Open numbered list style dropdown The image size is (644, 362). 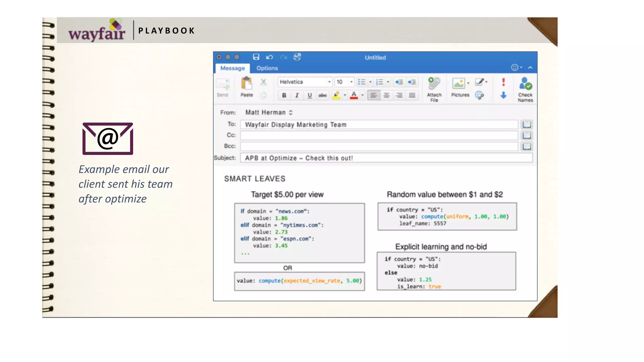pyautogui.click(x=388, y=82)
